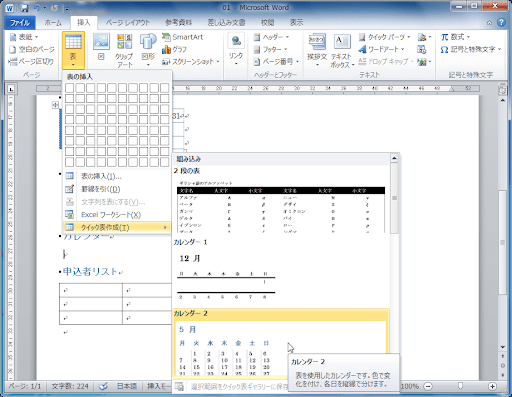Click the 文字数: 224 word count
This screenshot has width=512, height=397.
[x=70, y=386]
